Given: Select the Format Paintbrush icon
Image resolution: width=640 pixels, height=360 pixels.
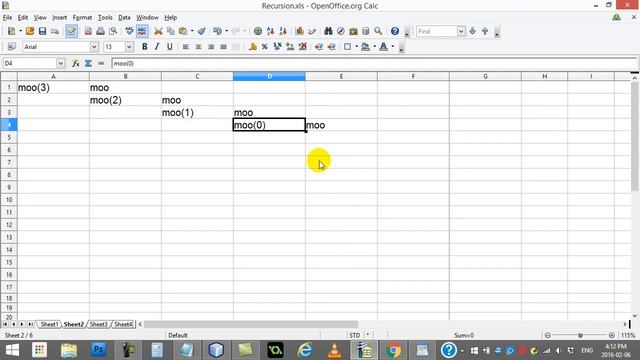Looking at the screenshot, I should pos(201,31).
